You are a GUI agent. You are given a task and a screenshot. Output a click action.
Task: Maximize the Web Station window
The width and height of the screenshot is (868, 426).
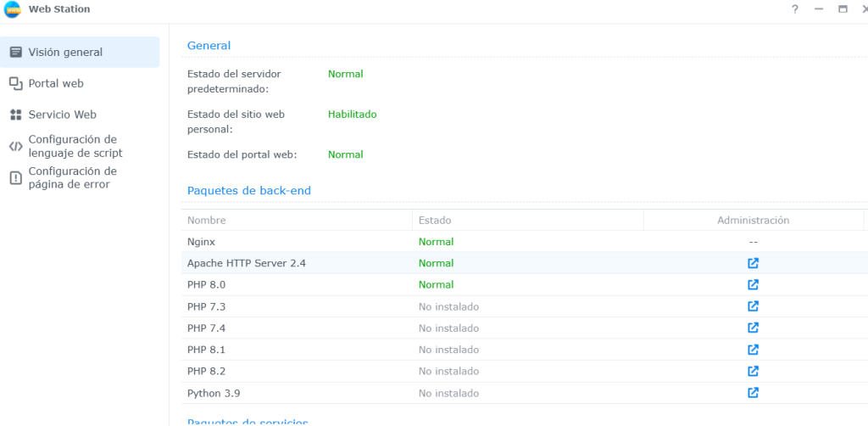(843, 9)
